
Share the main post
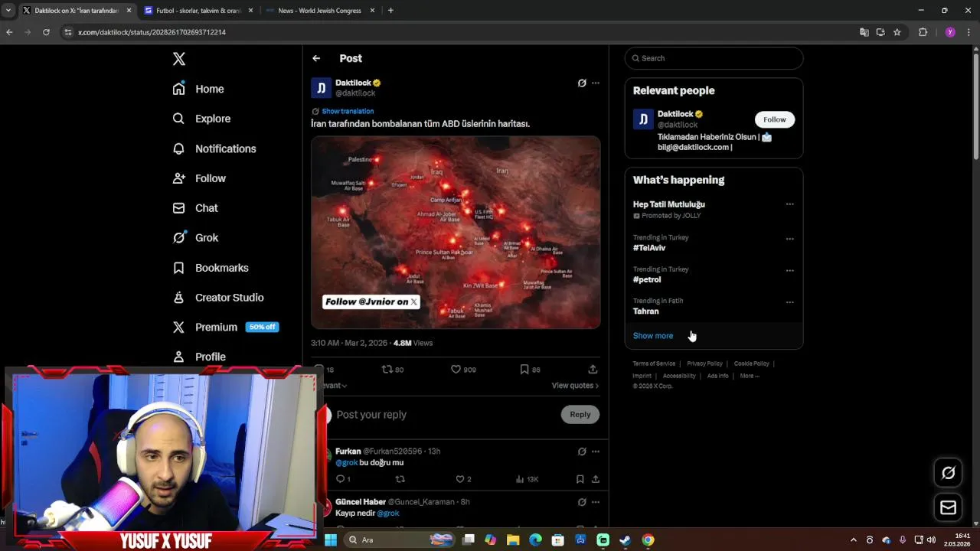593,369
